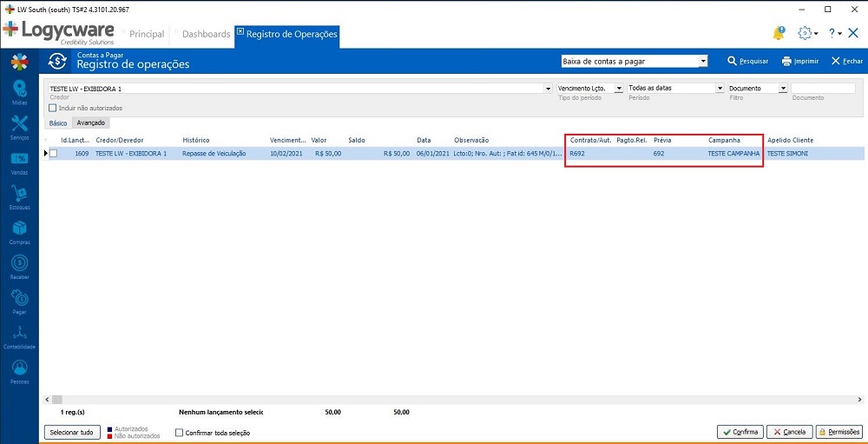Click the Contas a Pagar refresh-dollar icon

pyautogui.click(x=57, y=61)
